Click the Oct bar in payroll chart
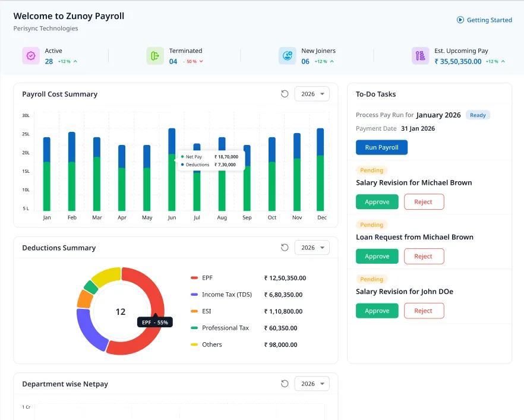524x420 pixels. (272, 173)
